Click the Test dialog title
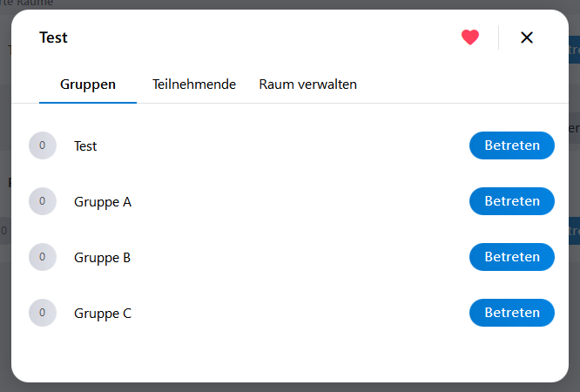Screen dimensions: 580x392 pos(54,37)
